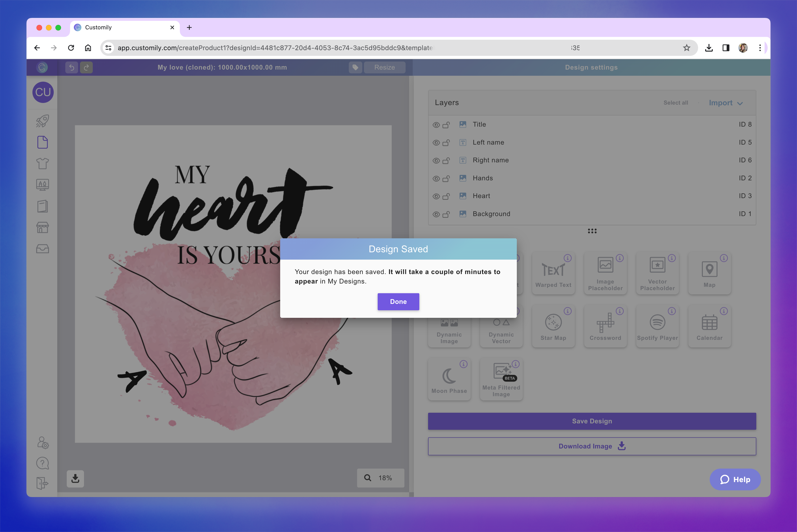Add a Star Map element
The height and width of the screenshot is (532, 797).
point(553,326)
